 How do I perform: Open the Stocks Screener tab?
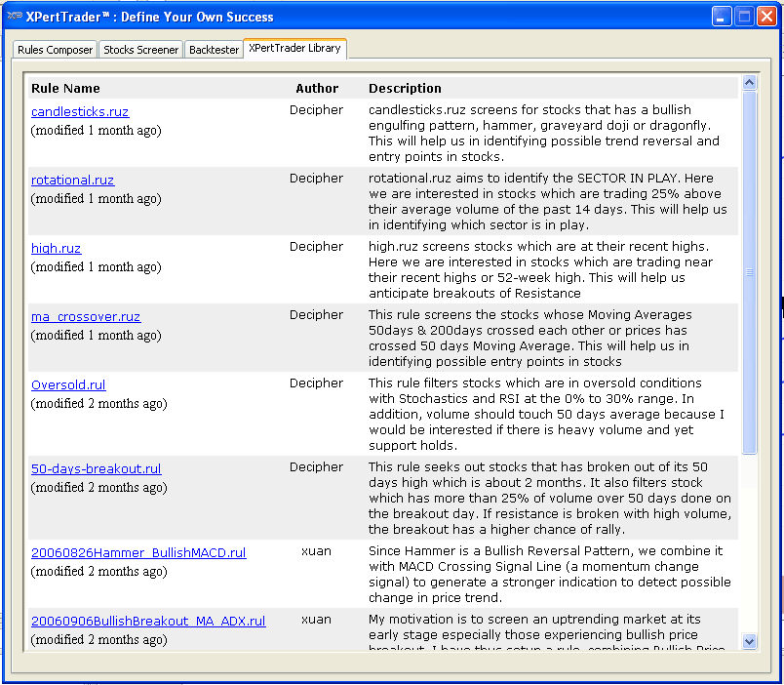pyautogui.click(x=141, y=50)
